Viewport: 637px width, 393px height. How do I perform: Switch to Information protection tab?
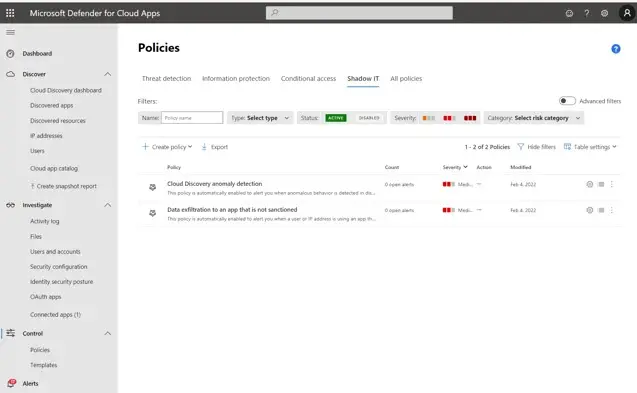pyautogui.click(x=236, y=78)
